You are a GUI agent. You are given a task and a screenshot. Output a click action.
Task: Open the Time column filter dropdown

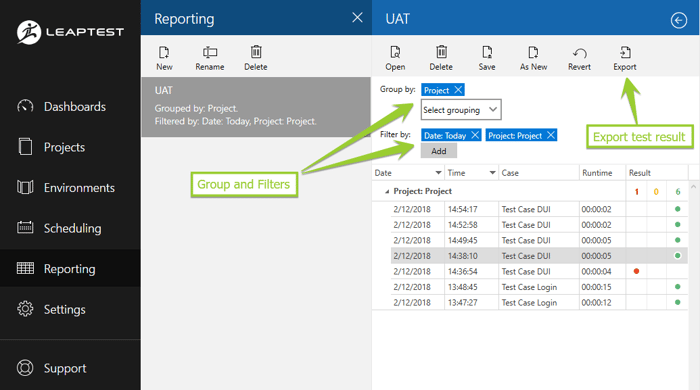tap(492, 173)
